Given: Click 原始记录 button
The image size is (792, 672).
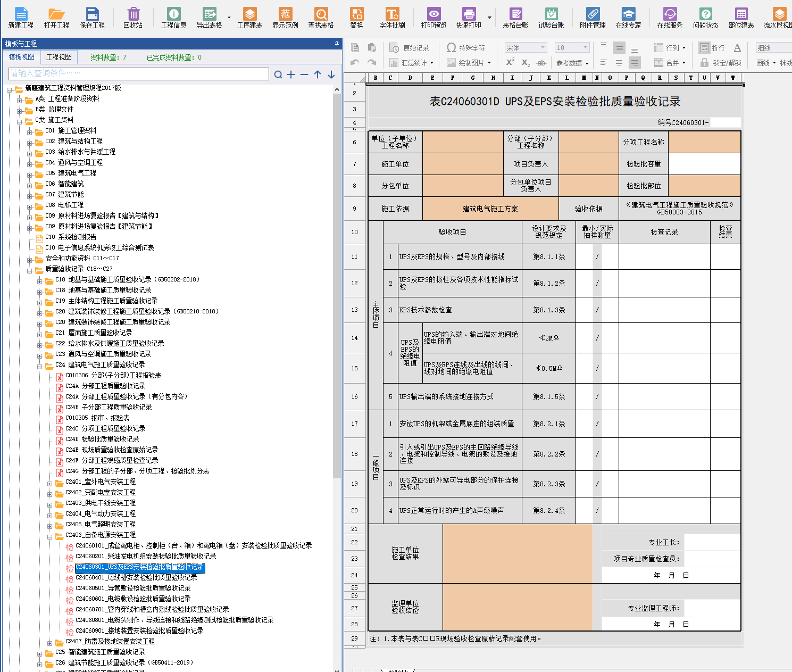Looking at the screenshot, I should pyautogui.click(x=410, y=48).
